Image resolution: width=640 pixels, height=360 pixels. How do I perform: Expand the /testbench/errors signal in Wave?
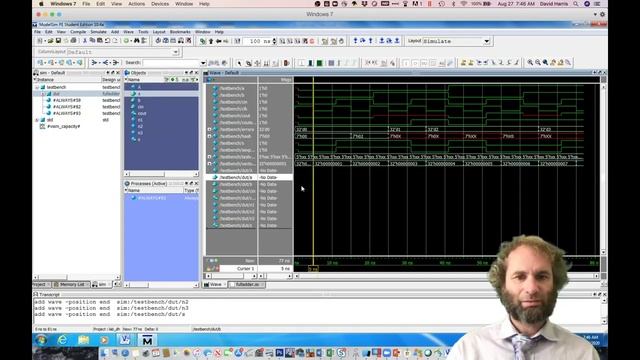(x=209, y=129)
